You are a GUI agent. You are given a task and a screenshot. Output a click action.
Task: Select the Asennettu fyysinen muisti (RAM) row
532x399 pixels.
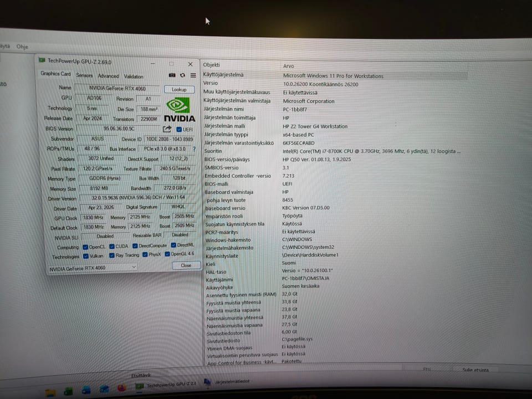pyautogui.click(x=335, y=294)
